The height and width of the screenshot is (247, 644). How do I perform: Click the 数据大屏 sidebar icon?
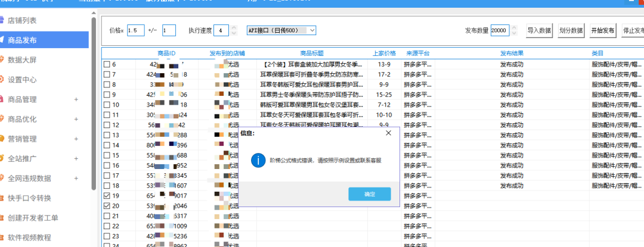1,60
